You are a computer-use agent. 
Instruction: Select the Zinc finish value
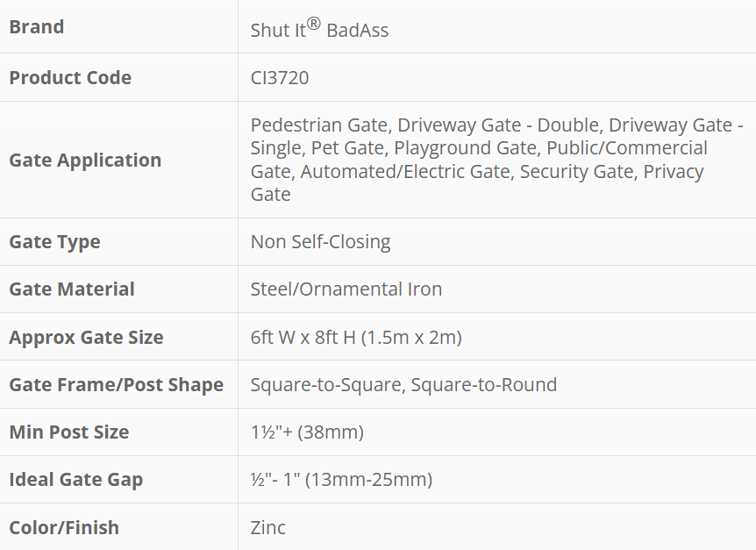pos(268,528)
